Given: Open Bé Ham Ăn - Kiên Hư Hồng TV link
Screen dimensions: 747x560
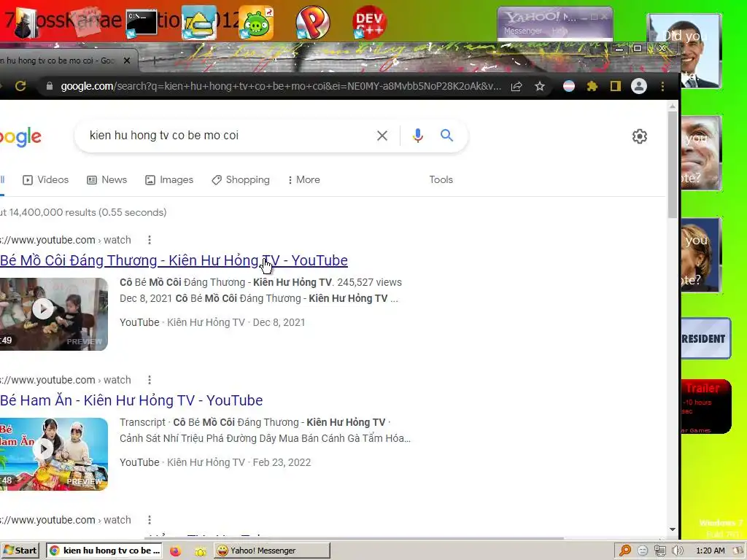Looking at the screenshot, I should [131, 400].
